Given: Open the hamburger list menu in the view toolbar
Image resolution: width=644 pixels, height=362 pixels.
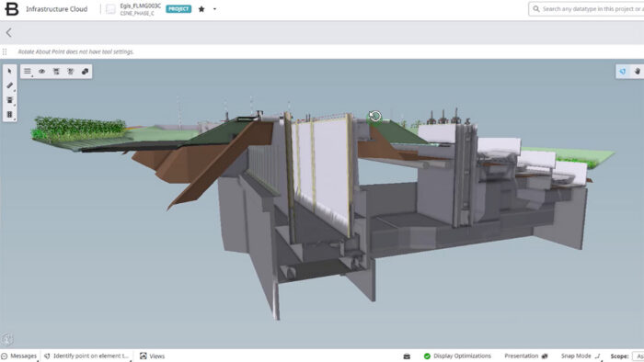Looking at the screenshot, I should coord(28,72).
